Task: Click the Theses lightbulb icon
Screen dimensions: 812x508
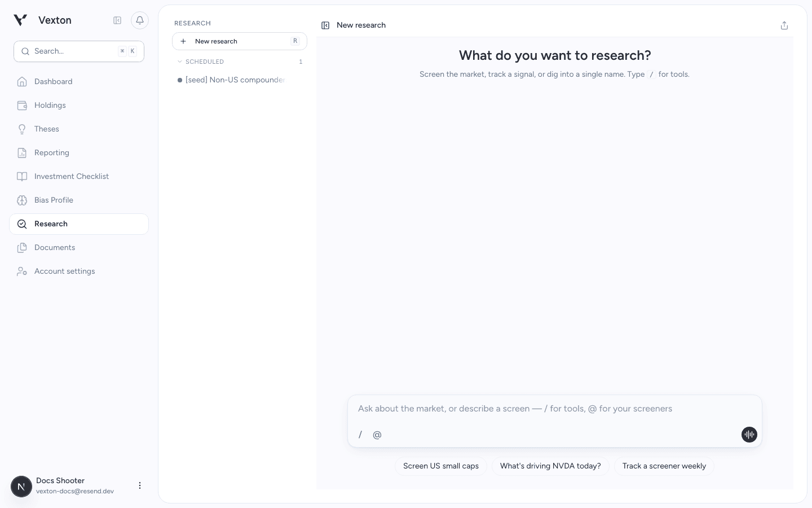Action: coord(22,129)
